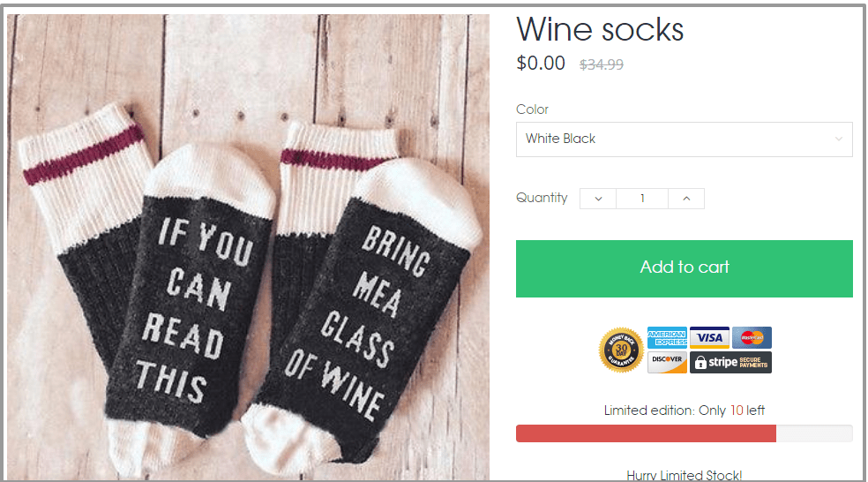Click the Quantity field label

pyautogui.click(x=542, y=198)
